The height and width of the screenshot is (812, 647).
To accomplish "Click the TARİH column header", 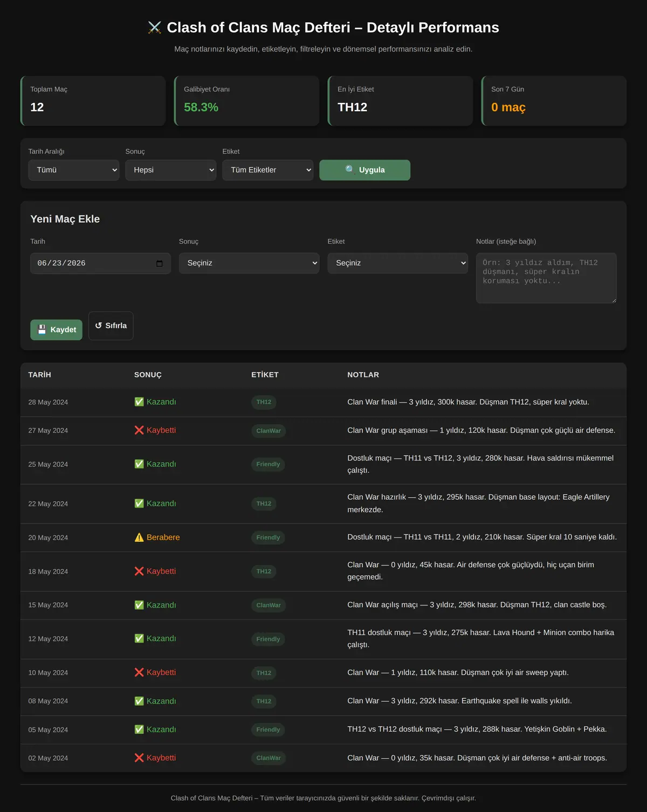I will (x=40, y=375).
